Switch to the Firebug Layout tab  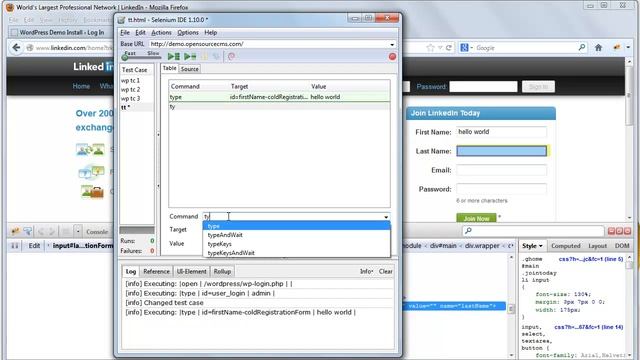point(598,246)
